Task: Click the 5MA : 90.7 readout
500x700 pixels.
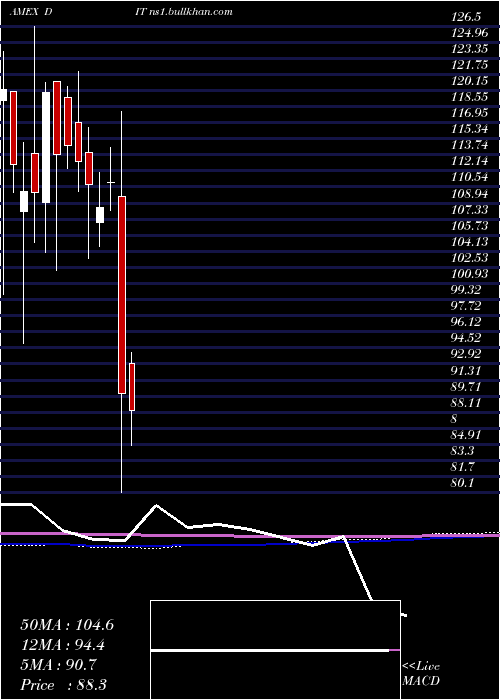Action: (60, 664)
